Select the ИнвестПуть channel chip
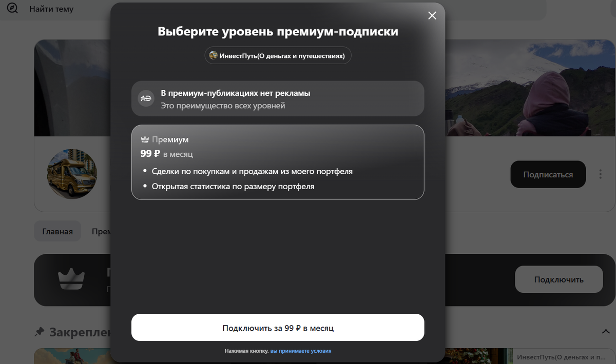 coord(278,55)
